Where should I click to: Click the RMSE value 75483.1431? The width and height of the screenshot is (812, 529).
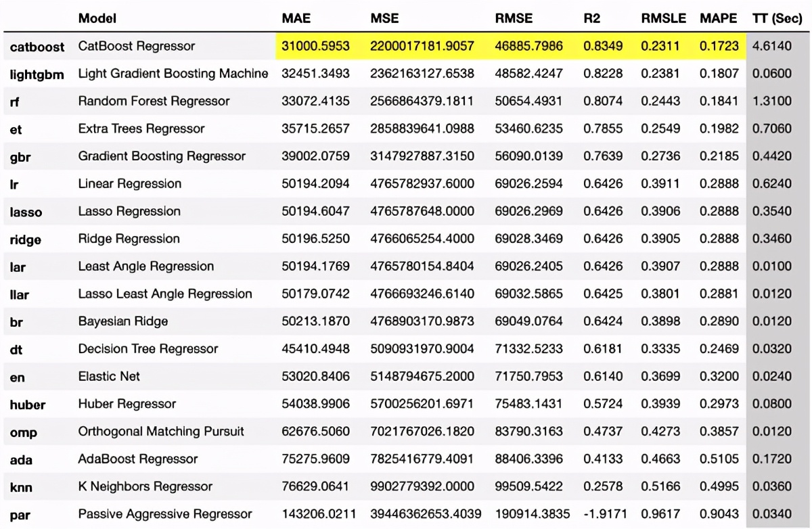click(x=529, y=404)
